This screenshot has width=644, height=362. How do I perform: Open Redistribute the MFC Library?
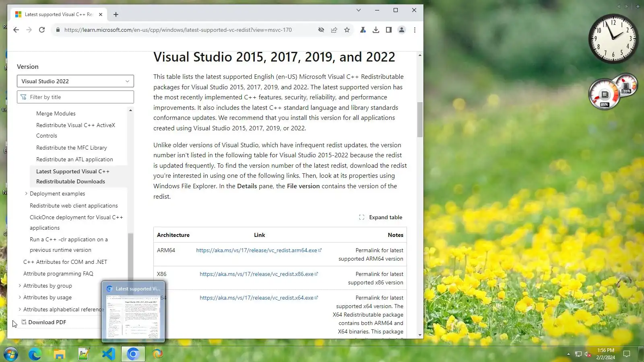click(x=72, y=148)
